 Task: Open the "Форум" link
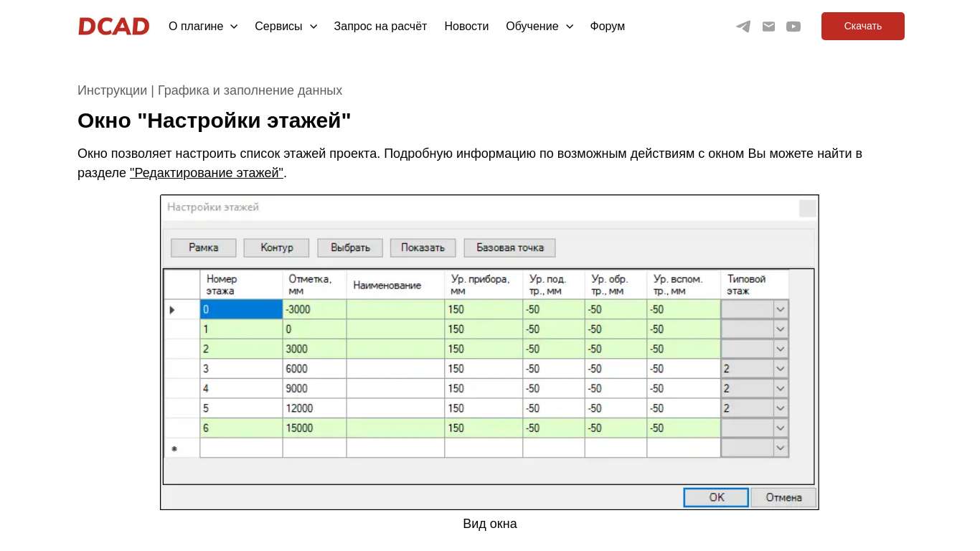(608, 27)
